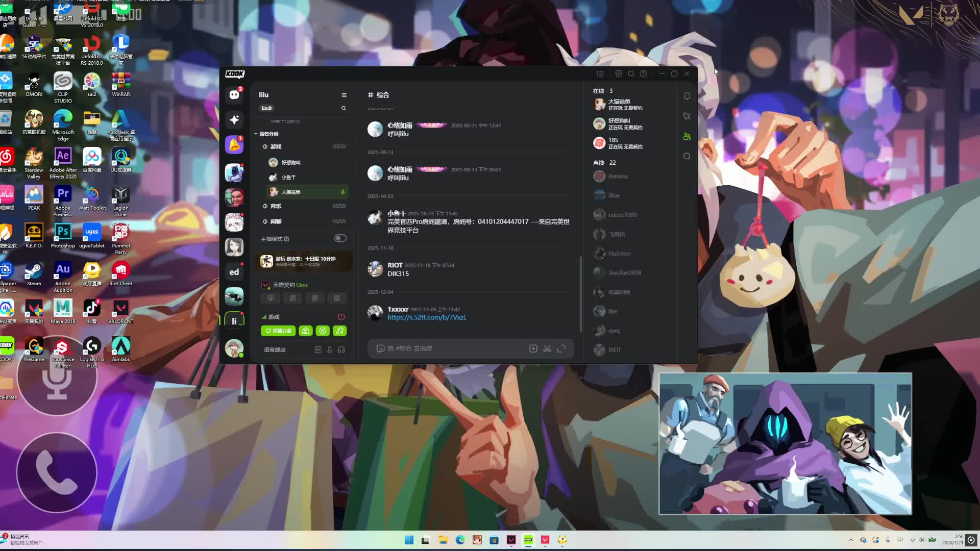Viewport: 980px width, 551px height.
Task: Click the help question mark icon
Action: click(644, 73)
